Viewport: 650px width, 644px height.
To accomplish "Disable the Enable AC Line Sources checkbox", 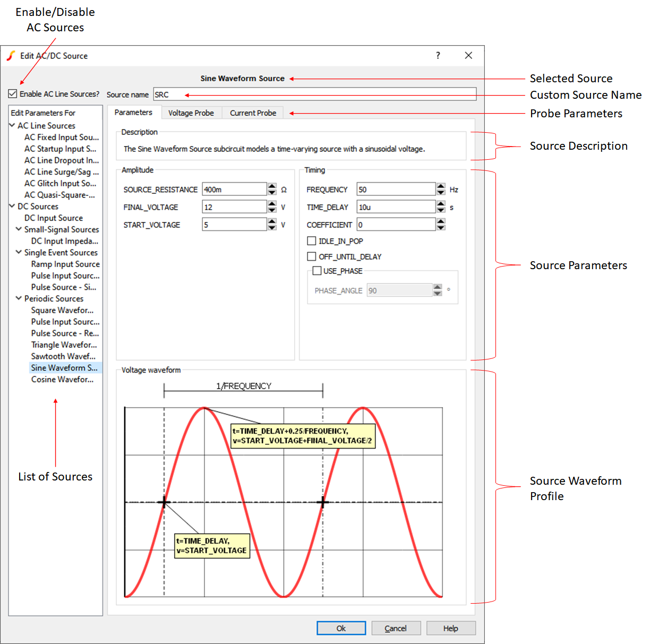I will tap(13, 94).
